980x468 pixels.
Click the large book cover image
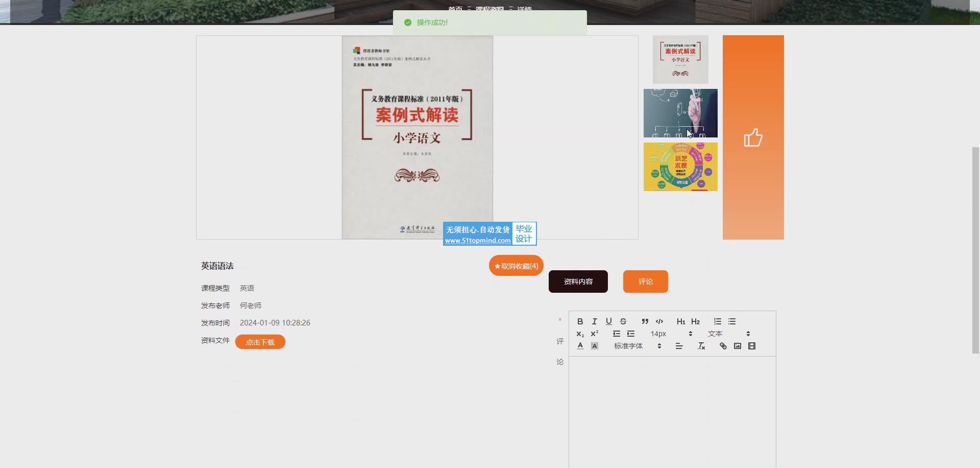417,137
